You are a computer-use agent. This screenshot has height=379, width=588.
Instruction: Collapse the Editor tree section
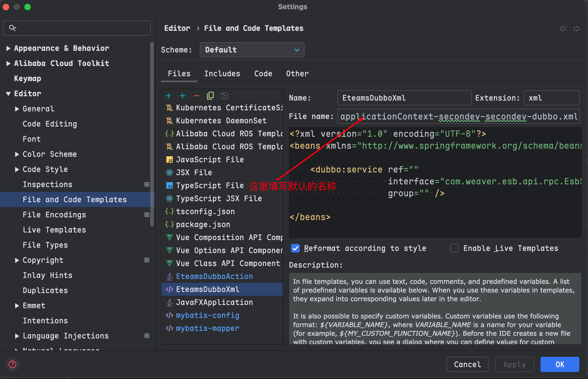[8, 94]
